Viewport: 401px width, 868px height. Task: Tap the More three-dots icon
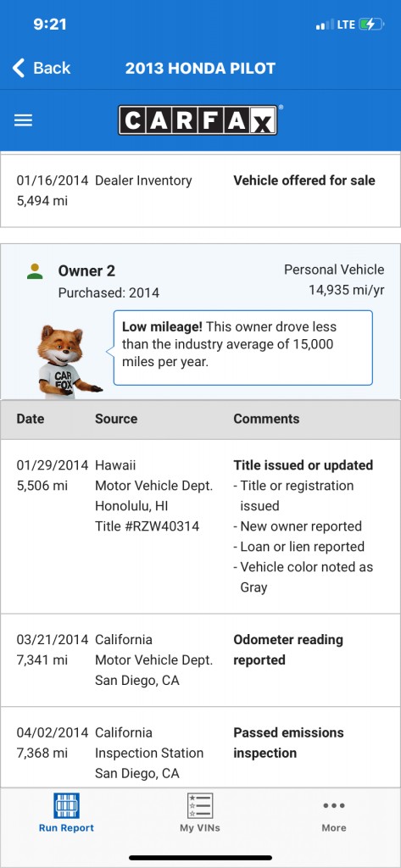point(334,805)
